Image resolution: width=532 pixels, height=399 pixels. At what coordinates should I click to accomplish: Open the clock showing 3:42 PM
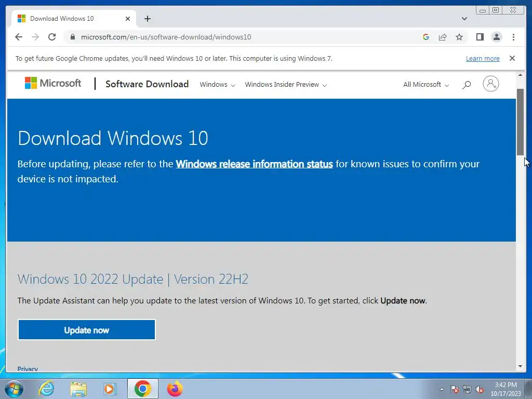(x=506, y=389)
